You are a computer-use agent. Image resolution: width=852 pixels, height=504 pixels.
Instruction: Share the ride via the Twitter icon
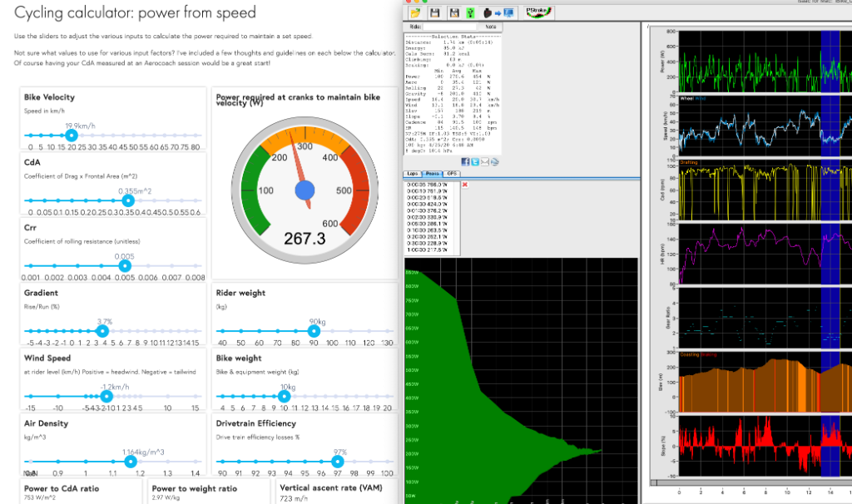[475, 161]
